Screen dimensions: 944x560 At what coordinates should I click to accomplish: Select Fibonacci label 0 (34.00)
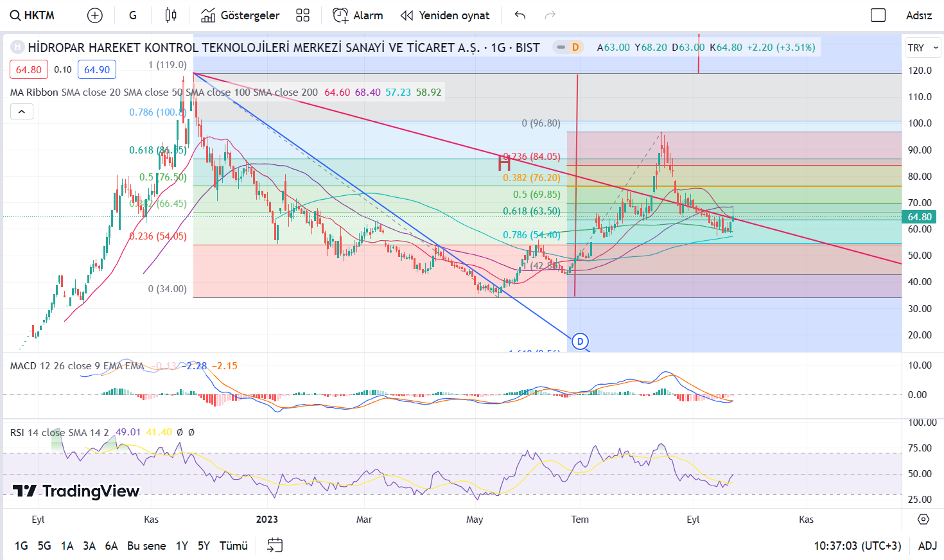pos(167,289)
